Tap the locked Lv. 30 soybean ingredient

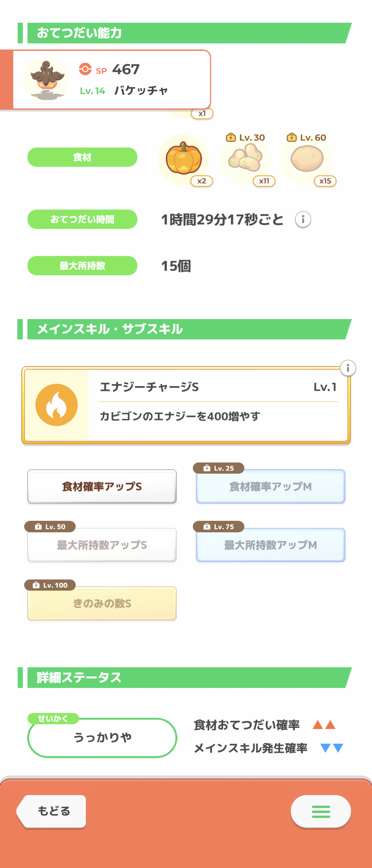[x=245, y=159]
